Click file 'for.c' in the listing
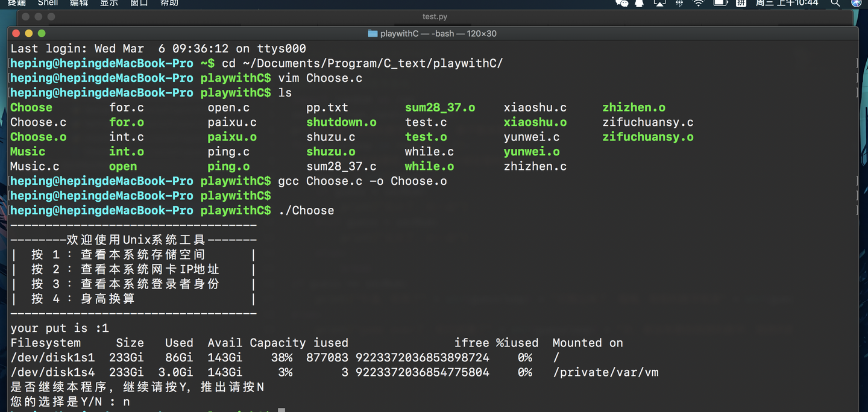 [x=127, y=108]
